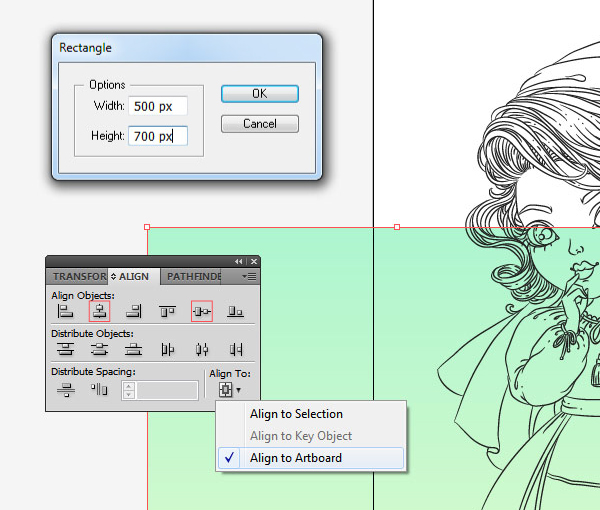
Task: Decrease distribute spacing with down stepper
Action: pos(129,395)
